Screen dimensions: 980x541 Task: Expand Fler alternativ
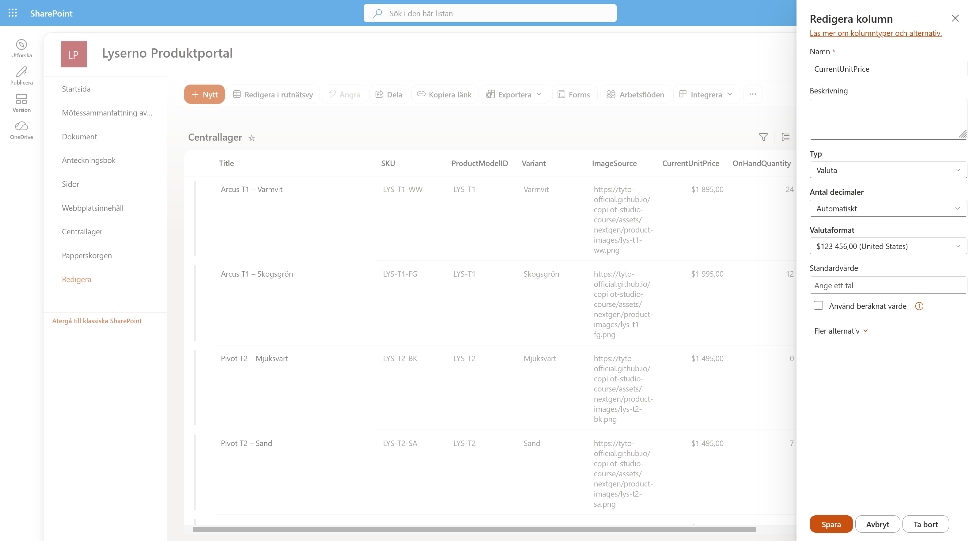pyautogui.click(x=841, y=331)
